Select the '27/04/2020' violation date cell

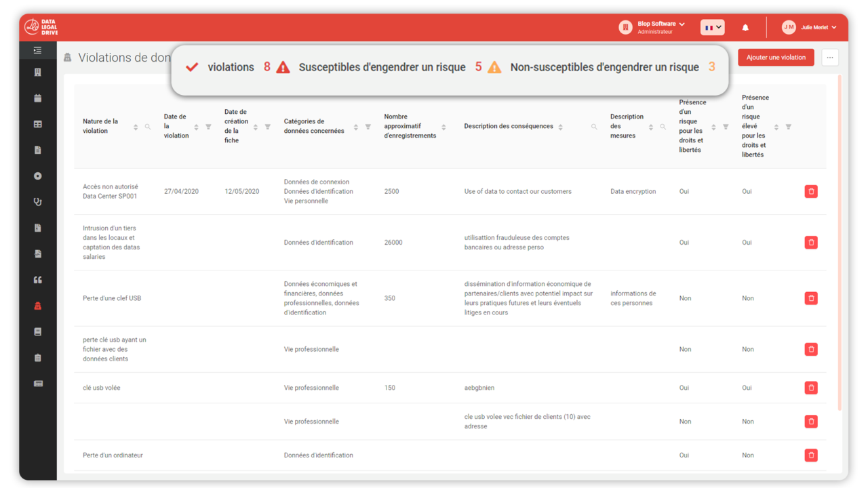[x=181, y=192]
